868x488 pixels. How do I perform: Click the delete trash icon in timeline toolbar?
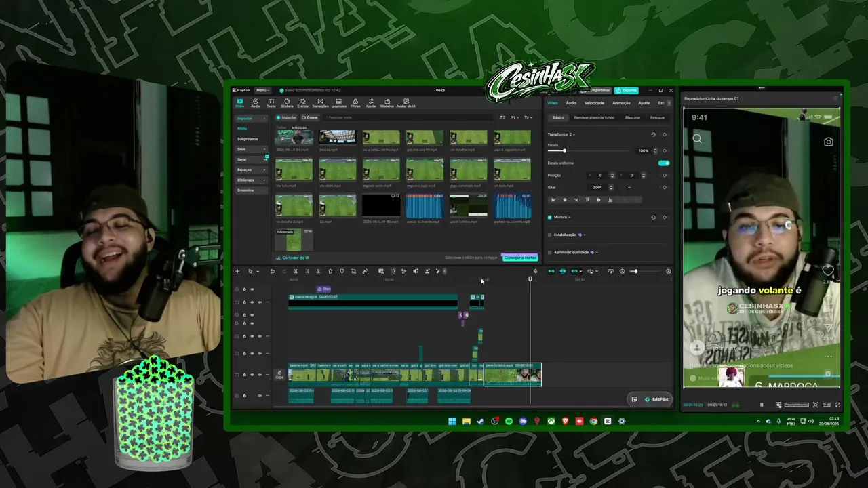click(x=330, y=271)
